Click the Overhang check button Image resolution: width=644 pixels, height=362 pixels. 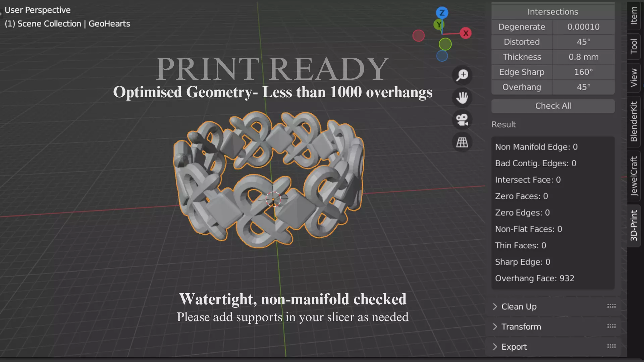tap(522, 87)
